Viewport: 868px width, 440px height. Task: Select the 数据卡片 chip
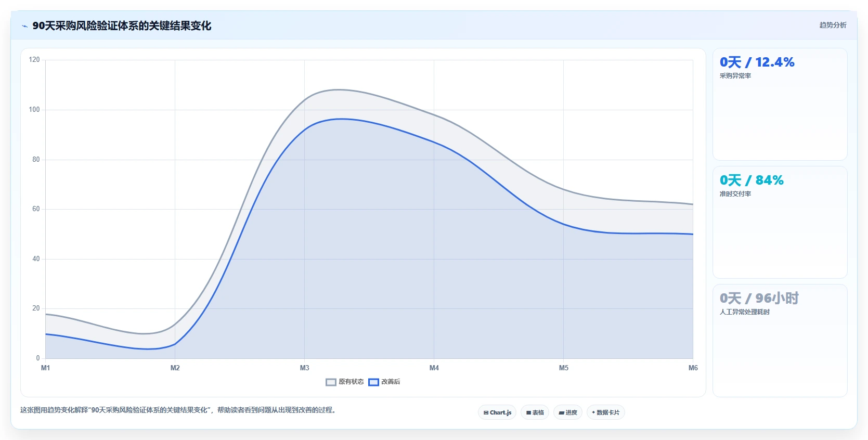[x=605, y=412]
